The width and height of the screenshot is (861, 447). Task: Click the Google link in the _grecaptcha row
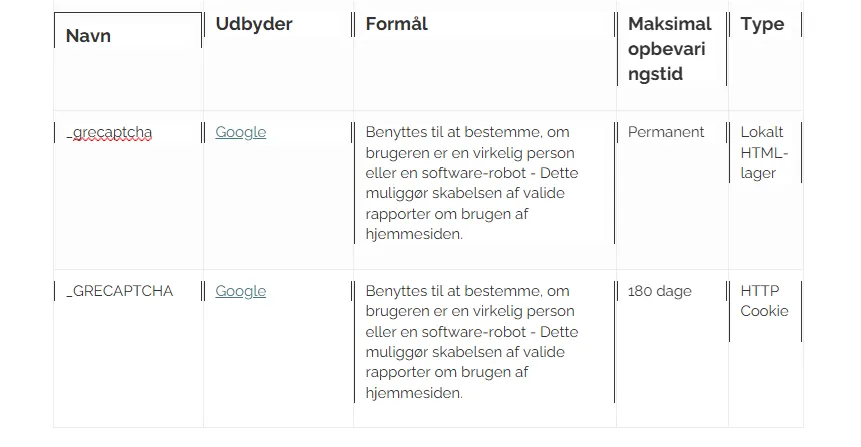coord(240,132)
